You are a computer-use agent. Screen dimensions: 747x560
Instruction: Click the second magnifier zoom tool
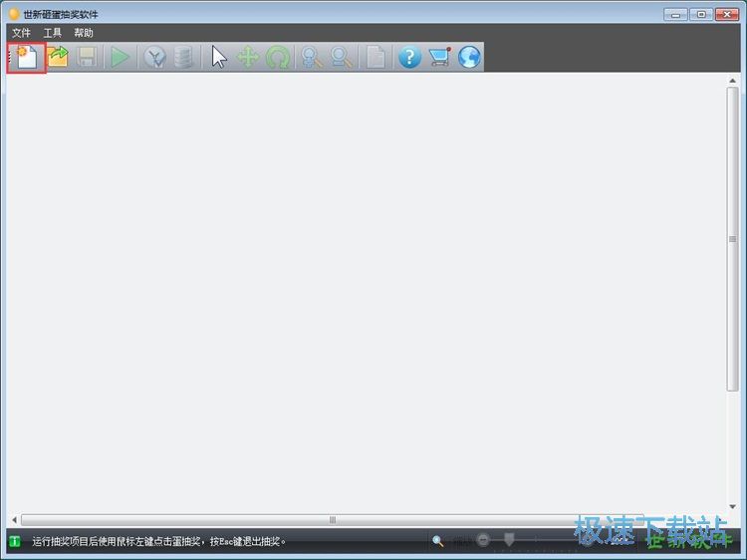341,57
